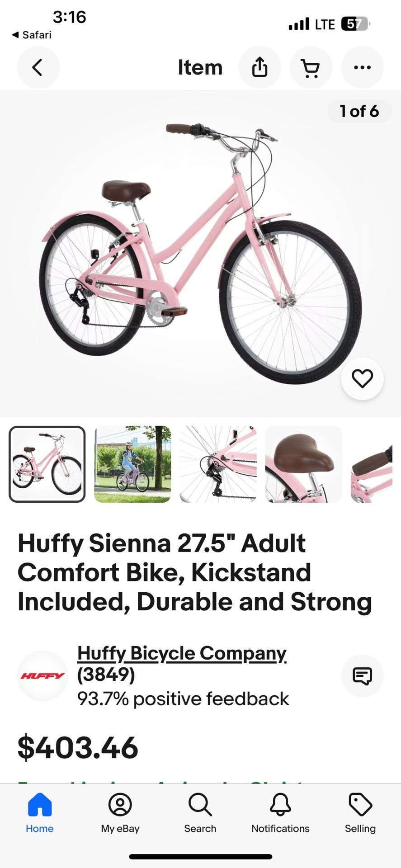The width and height of the screenshot is (401, 868).
Task: Tap the Huffy seller logo
Action: pos(42,676)
